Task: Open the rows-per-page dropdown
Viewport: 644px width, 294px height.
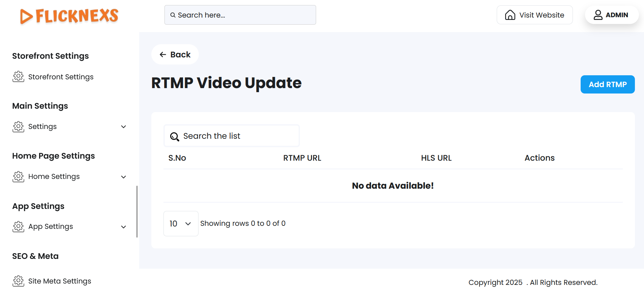Action: click(181, 223)
